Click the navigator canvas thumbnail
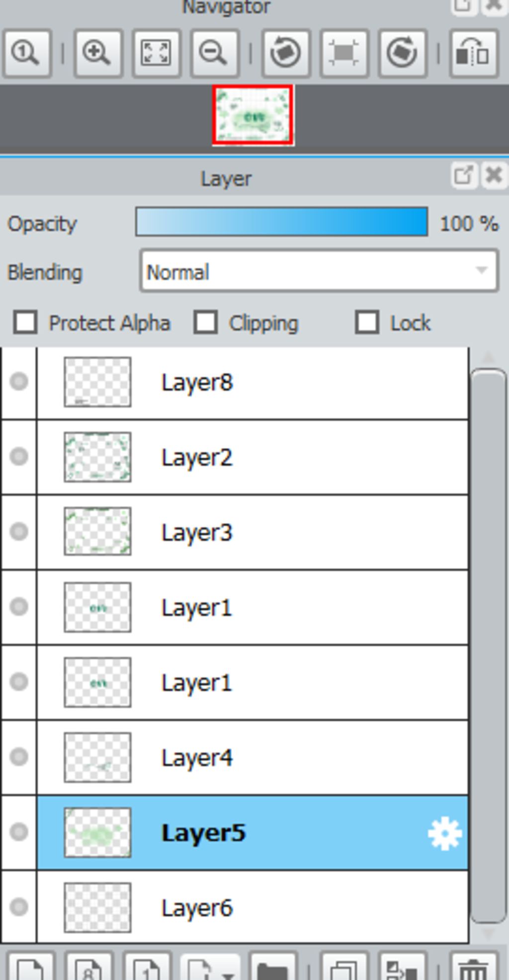 click(x=253, y=116)
